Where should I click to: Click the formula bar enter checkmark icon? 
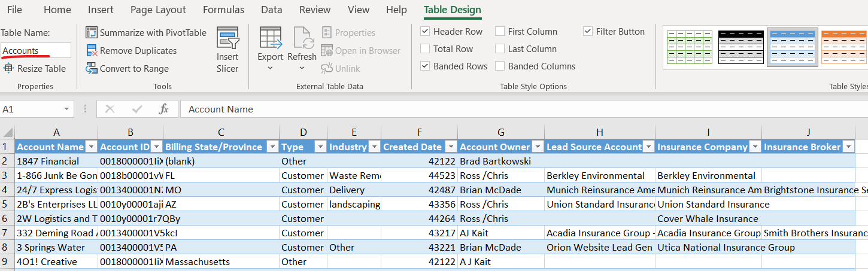(x=137, y=109)
